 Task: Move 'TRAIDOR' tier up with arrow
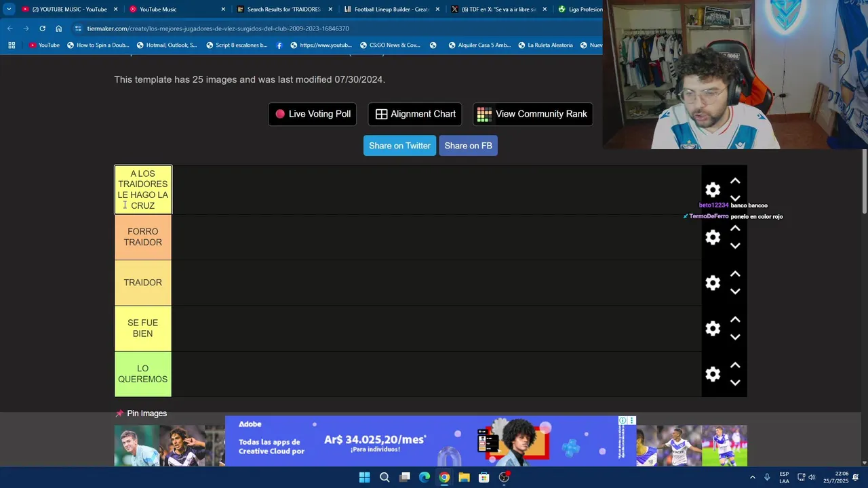735,274
